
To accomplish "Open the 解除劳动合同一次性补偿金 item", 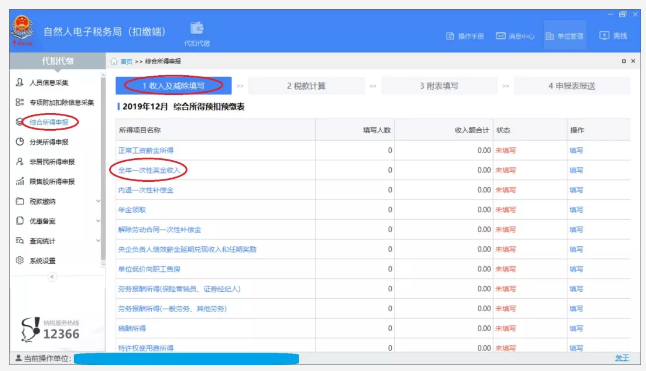I will tap(159, 229).
